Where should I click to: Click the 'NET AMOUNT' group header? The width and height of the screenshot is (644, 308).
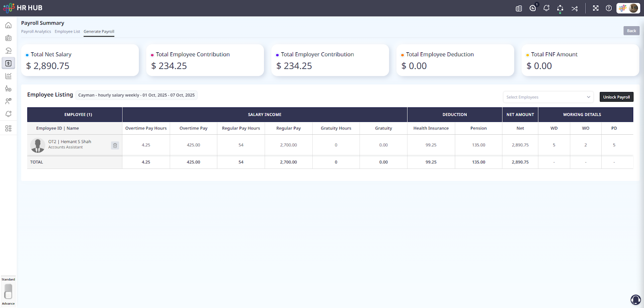(520, 115)
